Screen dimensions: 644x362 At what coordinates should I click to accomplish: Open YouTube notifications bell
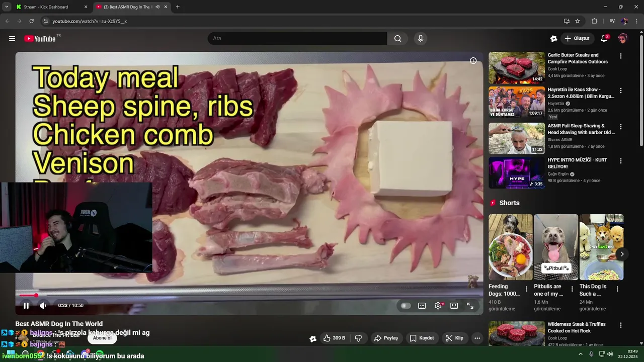tap(604, 39)
